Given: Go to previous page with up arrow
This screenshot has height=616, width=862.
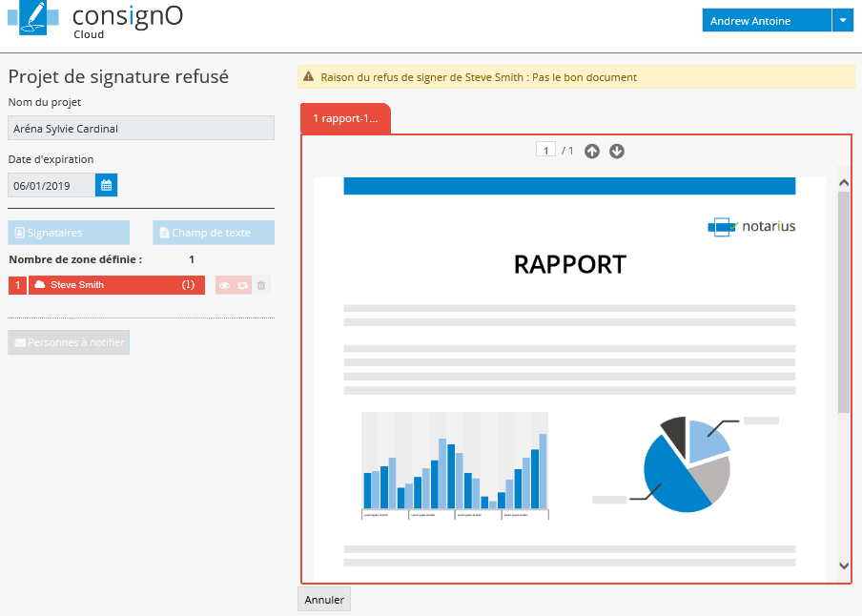Looking at the screenshot, I should pos(592,151).
